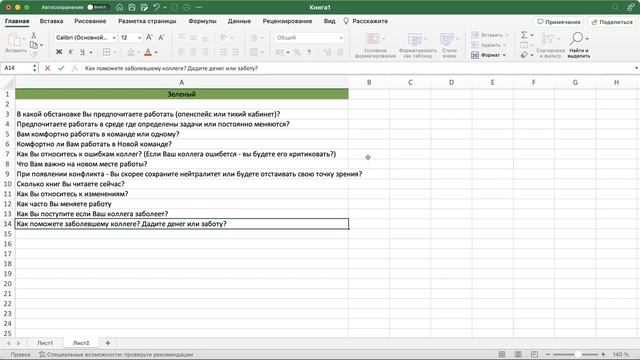Toggle Italic (К) formatting

(71, 52)
